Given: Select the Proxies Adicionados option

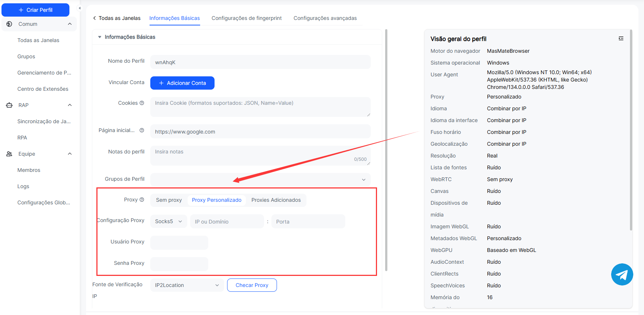Looking at the screenshot, I should tap(276, 200).
